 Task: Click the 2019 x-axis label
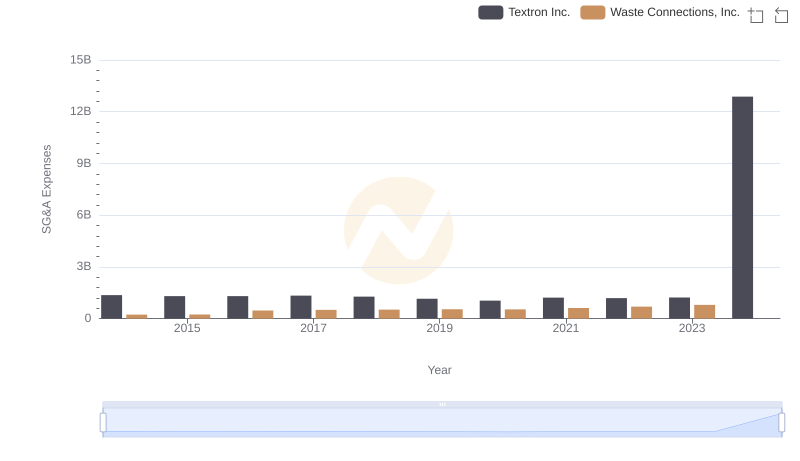[x=439, y=328]
